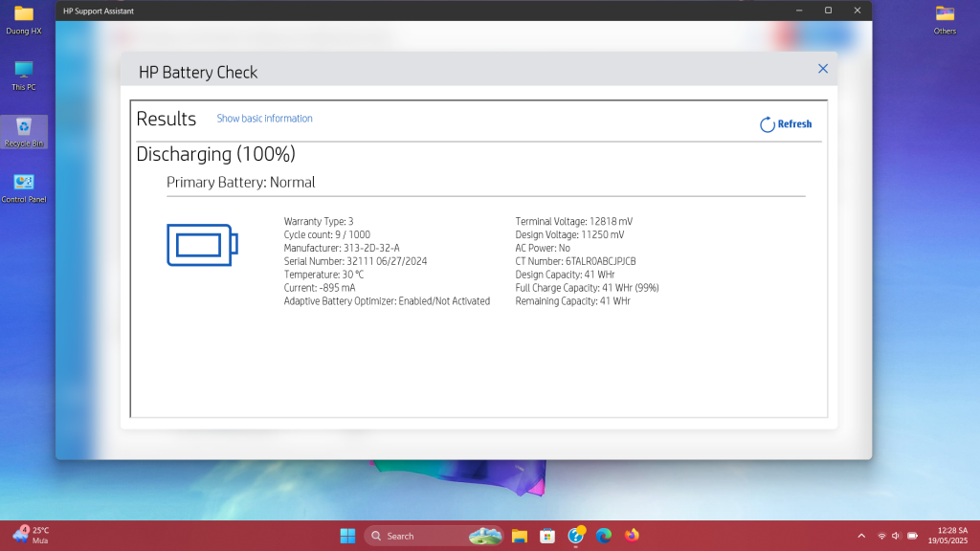Maximize the HP Support Assistant window
Screen dimensions: 980x551
click(828, 11)
